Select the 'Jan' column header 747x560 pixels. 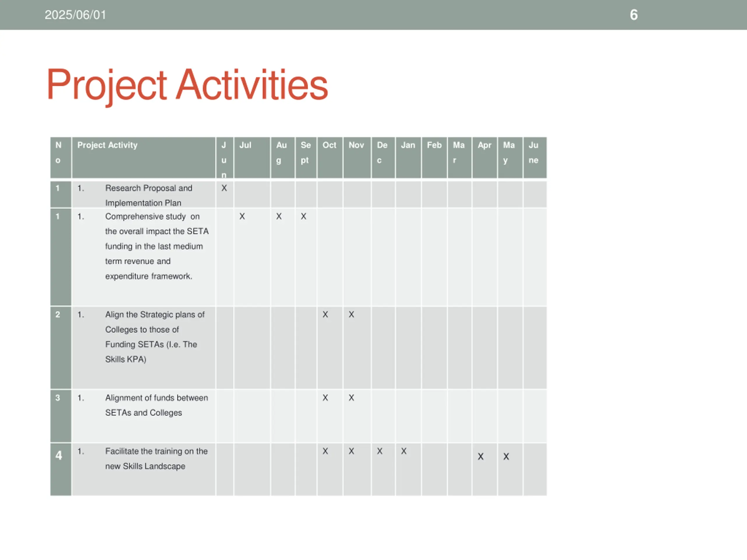(x=409, y=157)
